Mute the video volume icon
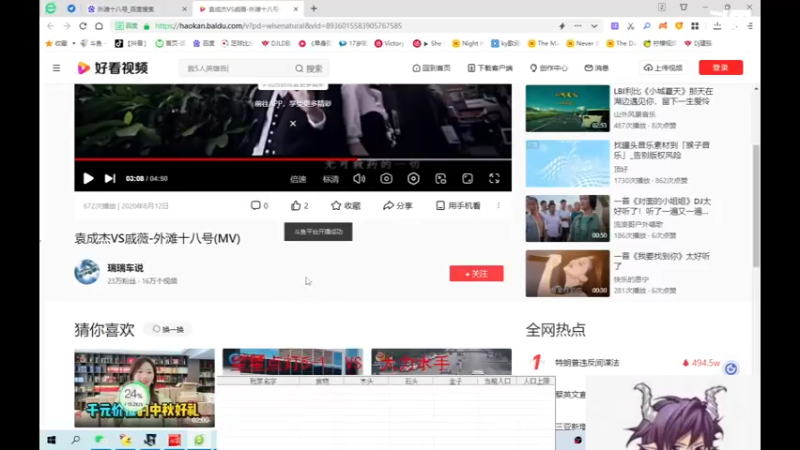This screenshot has height=450, width=800. 359,179
